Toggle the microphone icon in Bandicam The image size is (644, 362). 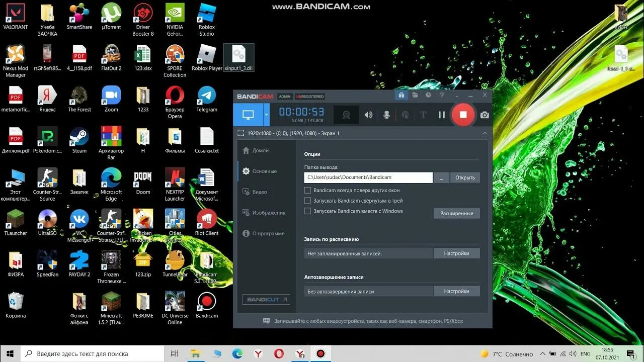(x=386, y=115)
